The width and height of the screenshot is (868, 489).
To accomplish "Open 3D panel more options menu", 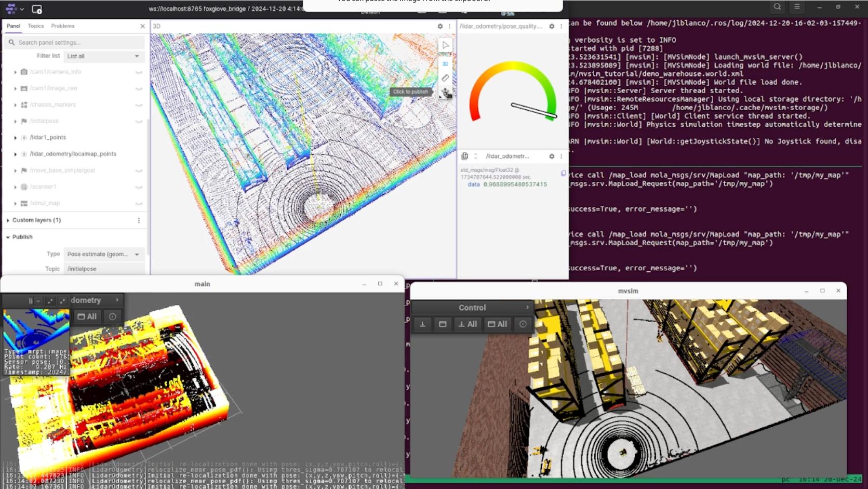I will tap(450, 26).
